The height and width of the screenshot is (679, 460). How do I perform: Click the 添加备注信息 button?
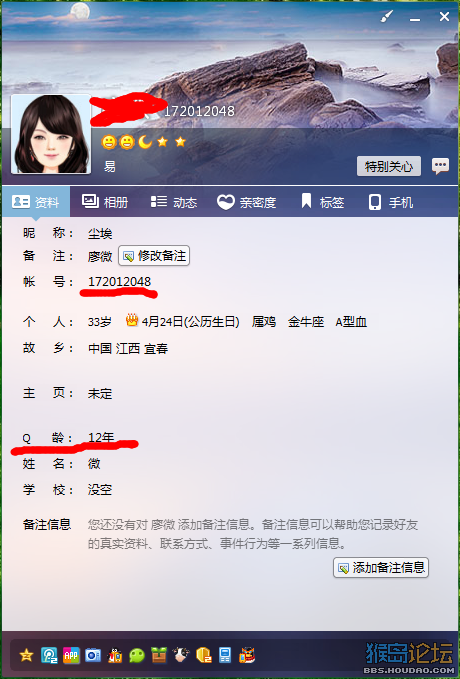(381, 568)
